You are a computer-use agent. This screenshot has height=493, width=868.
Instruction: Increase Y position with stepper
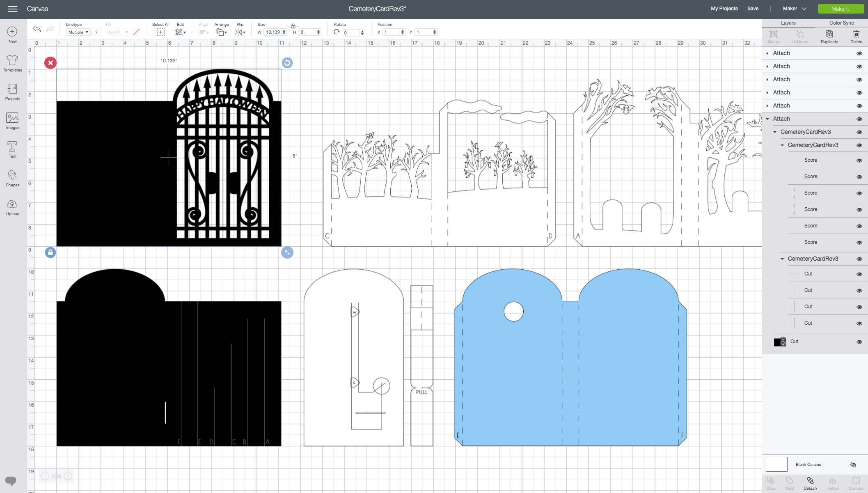click(435, 30)
